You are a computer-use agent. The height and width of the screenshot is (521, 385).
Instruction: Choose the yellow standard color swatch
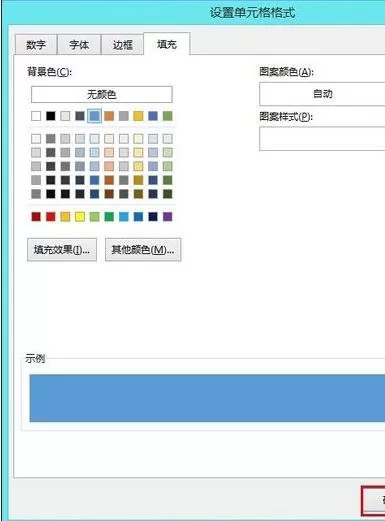80,217
